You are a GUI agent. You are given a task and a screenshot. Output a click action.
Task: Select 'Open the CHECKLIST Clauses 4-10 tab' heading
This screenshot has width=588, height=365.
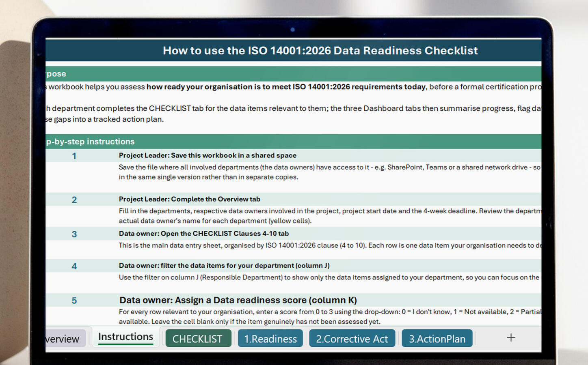(x=225, y=234)
